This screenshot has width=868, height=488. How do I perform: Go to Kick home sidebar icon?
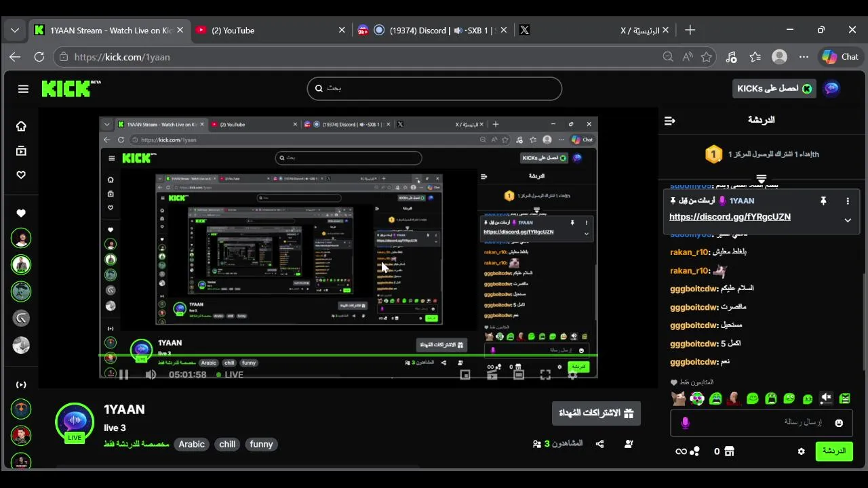click(21, 126)
